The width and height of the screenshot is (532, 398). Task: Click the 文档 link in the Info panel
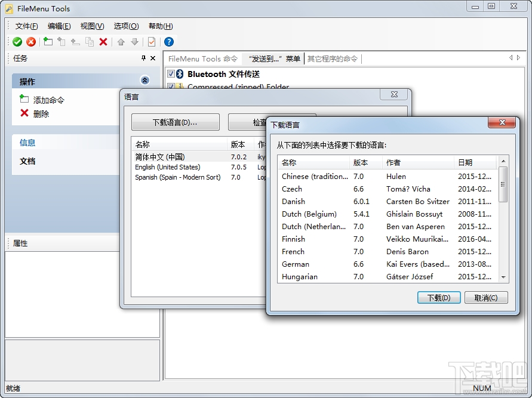(27, 161)
